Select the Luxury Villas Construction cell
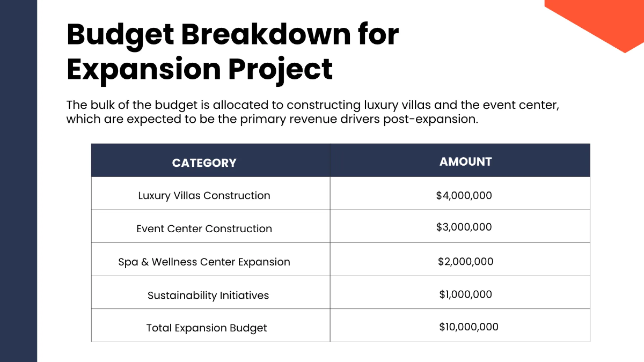Image resolution: width=644 pixels, height=362 pixels. click(204, 196)
